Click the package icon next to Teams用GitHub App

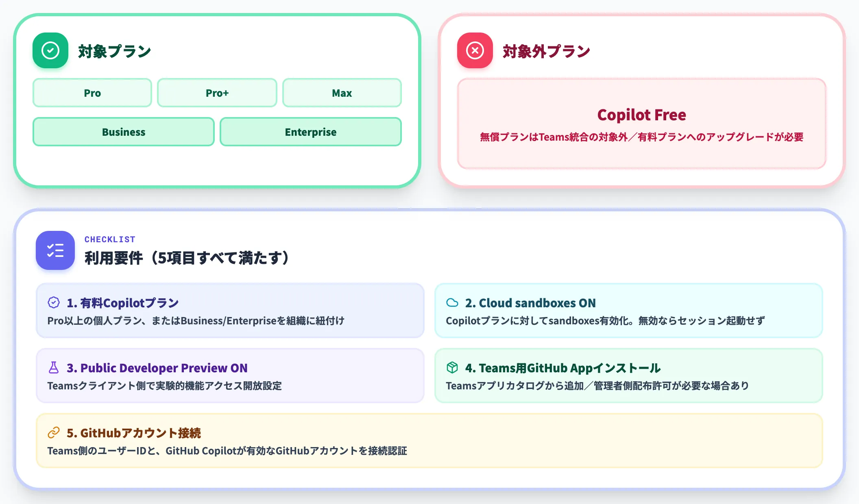tap(452, 367)
